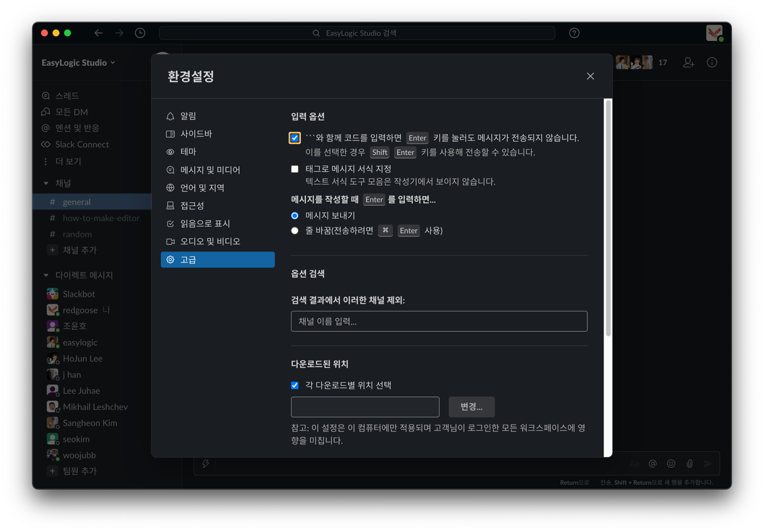Image resolution: width=764 pixels, height=532 pixels.
Task: Collapse the 다이렉트 메시지 section
Action: click(x=46, y=275)
